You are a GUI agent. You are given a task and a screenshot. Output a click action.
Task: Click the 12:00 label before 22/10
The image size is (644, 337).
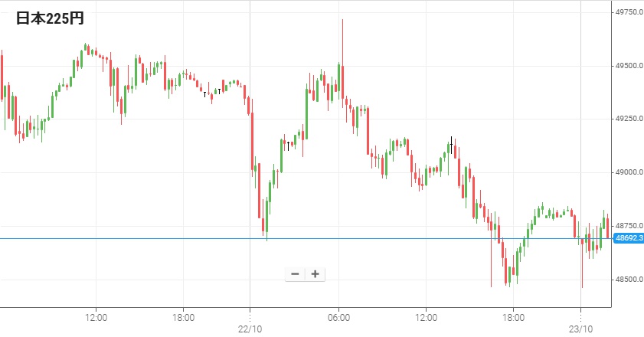[x=96, y=317]
